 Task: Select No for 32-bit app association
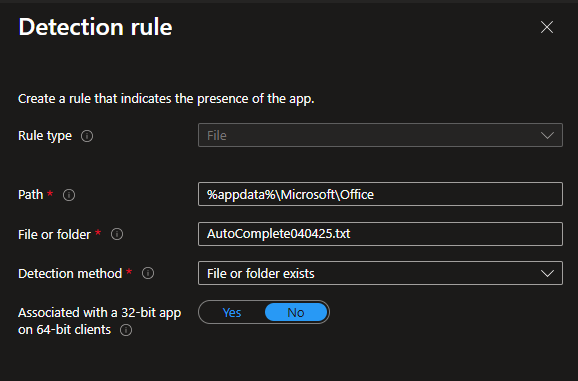(296, 312)
